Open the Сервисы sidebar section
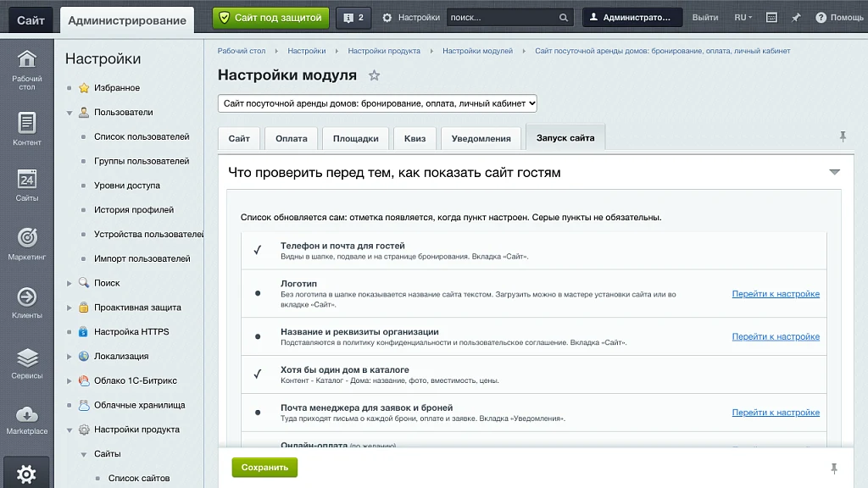The width and height of the screenshot is (868, 488). point(26,363)
